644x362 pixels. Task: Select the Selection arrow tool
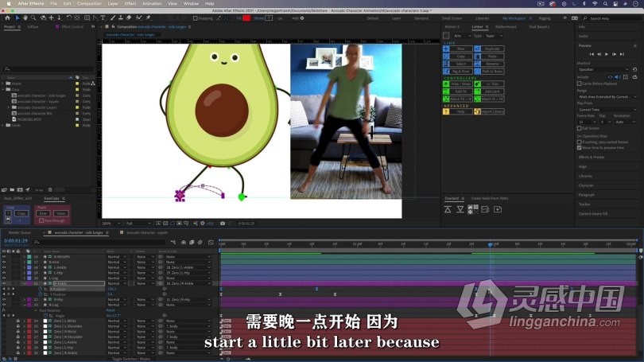click(x=17, y=18)
